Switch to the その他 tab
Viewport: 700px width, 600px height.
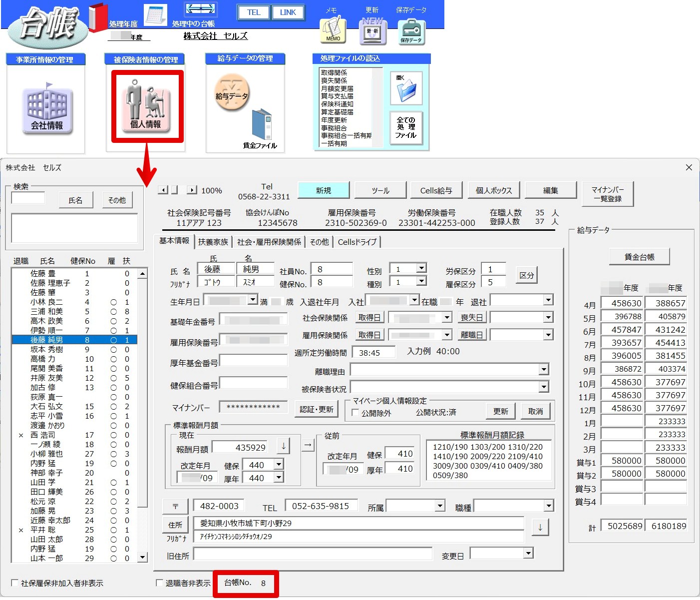tap(320, 242)
